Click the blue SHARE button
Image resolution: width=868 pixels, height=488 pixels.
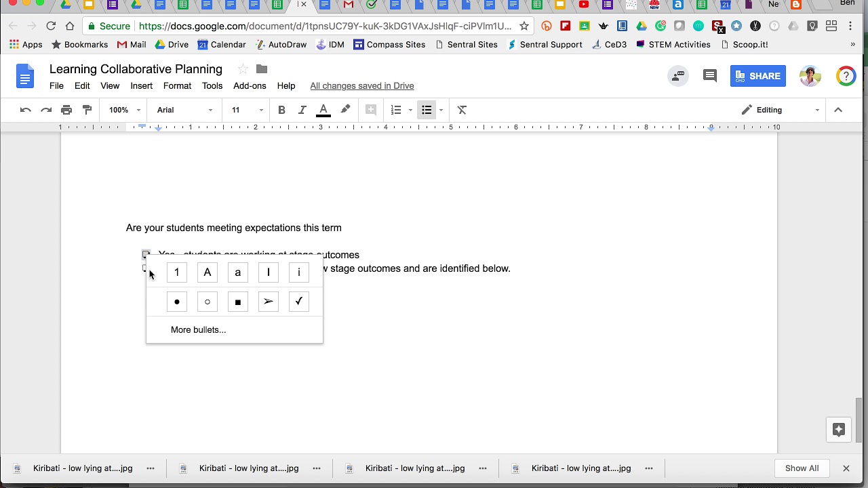tap(758, 76)
